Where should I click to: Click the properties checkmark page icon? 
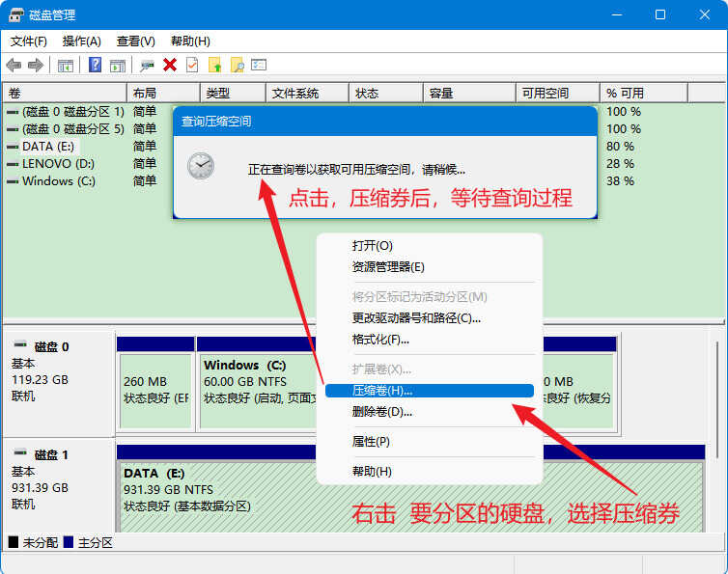click(x=192, y=65)
